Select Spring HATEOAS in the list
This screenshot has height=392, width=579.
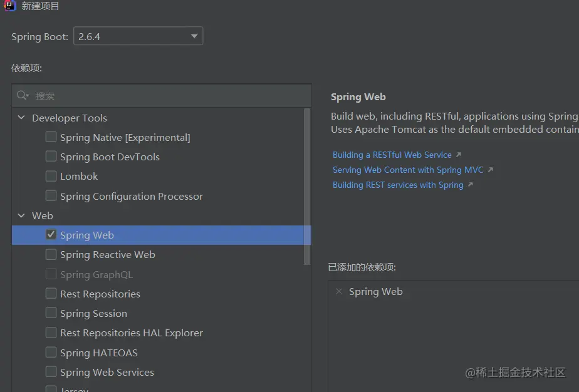98,353
